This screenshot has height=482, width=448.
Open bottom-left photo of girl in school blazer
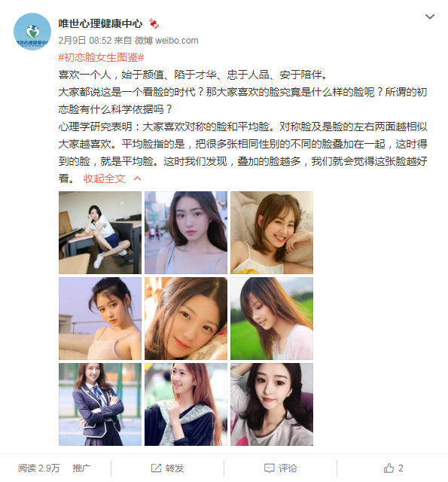tap(100, 404)
